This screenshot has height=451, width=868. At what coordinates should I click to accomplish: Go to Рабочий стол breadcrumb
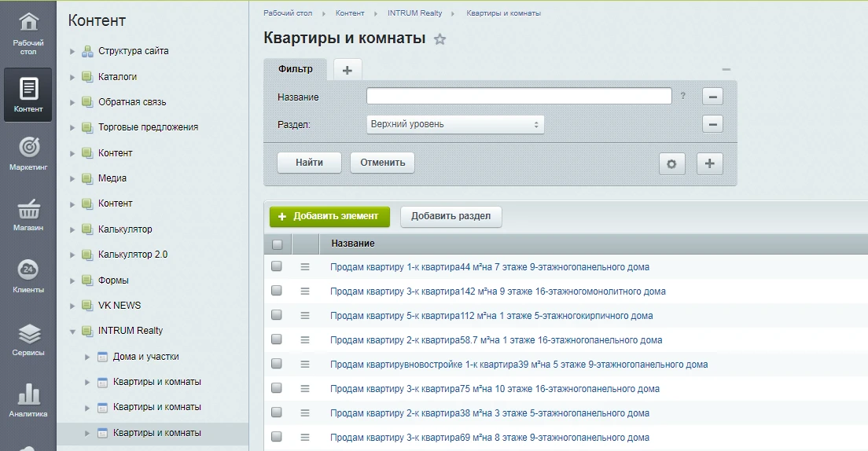287,13
